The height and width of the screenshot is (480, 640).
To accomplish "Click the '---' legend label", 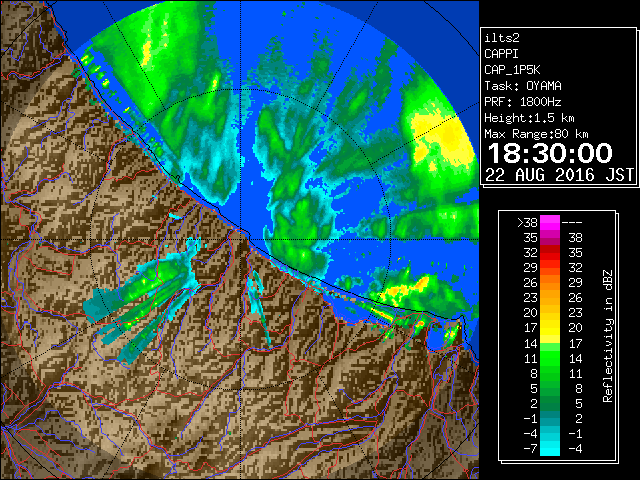I will tap(572, 222).
